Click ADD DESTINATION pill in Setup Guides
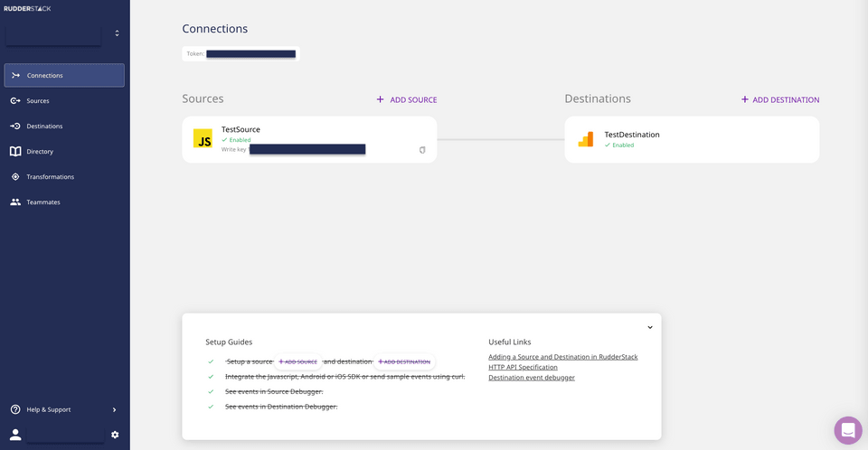 pyautogui.click(x=404, y=361)
